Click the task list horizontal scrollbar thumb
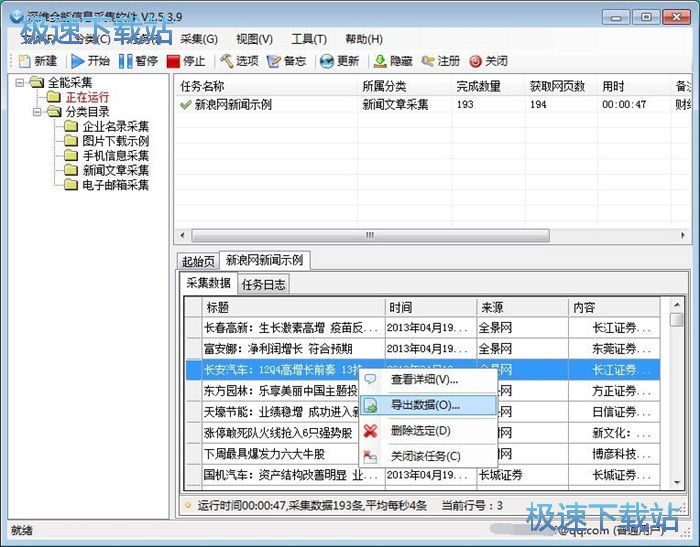Image resolution: width=700 pixels, height=547 pixels. 370,235
